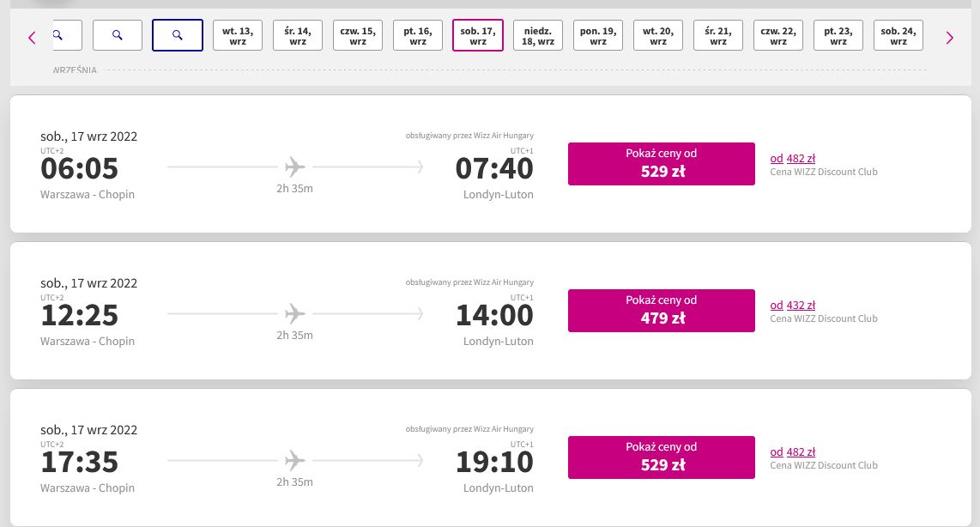This screenshot has height=527, width=980.
Task: Open Discount Club price link for 17:35 flight
Action: click(x=793, y=452)
